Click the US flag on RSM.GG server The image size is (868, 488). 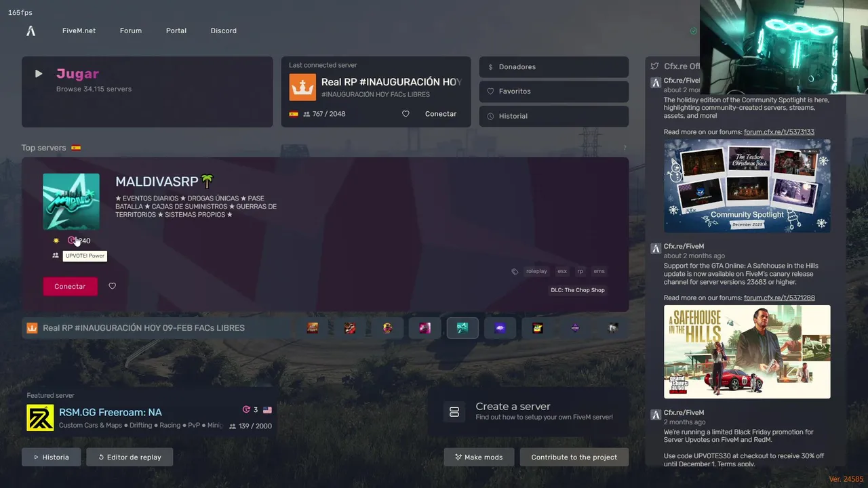pyautogui.click(x=267, y=410)
